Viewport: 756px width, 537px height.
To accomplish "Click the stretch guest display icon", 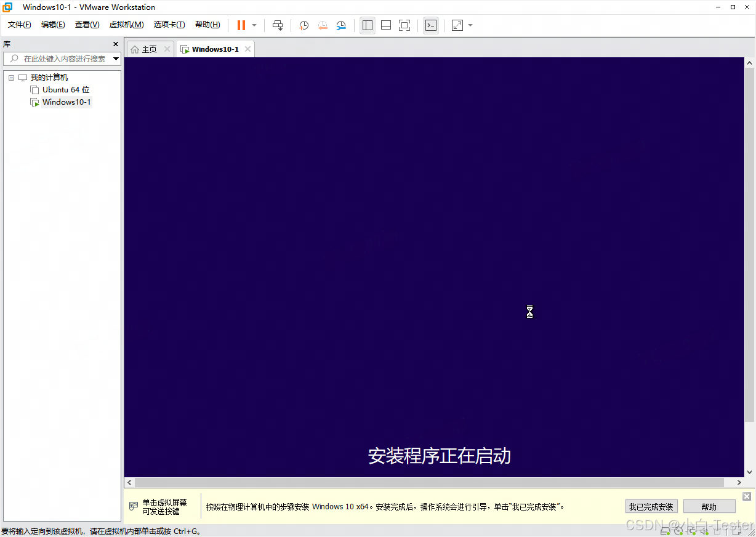I will (x=457, y=25).
